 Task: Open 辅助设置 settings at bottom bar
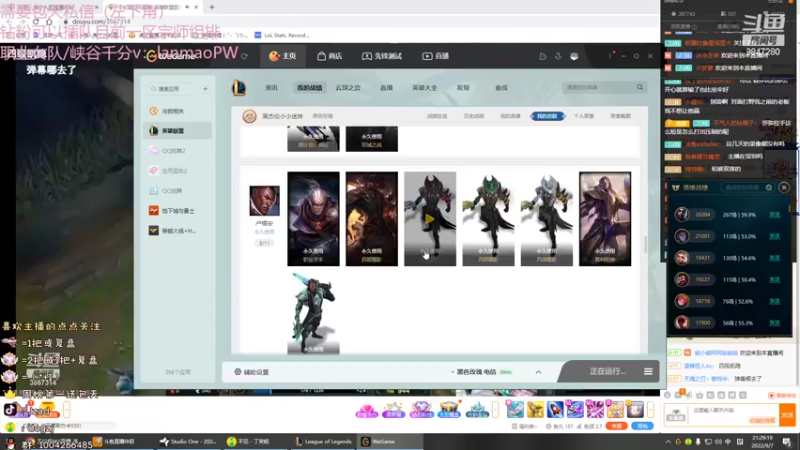pos(252,372)
